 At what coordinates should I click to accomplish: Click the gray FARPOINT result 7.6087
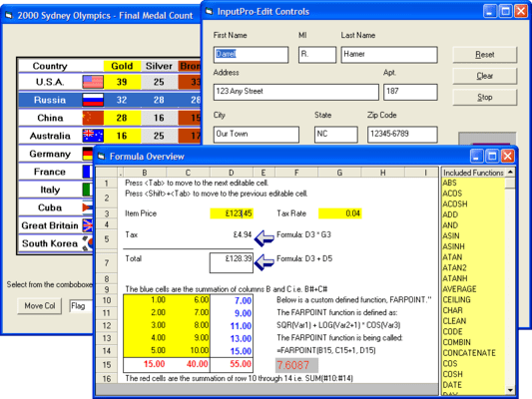tap(296, 365)
